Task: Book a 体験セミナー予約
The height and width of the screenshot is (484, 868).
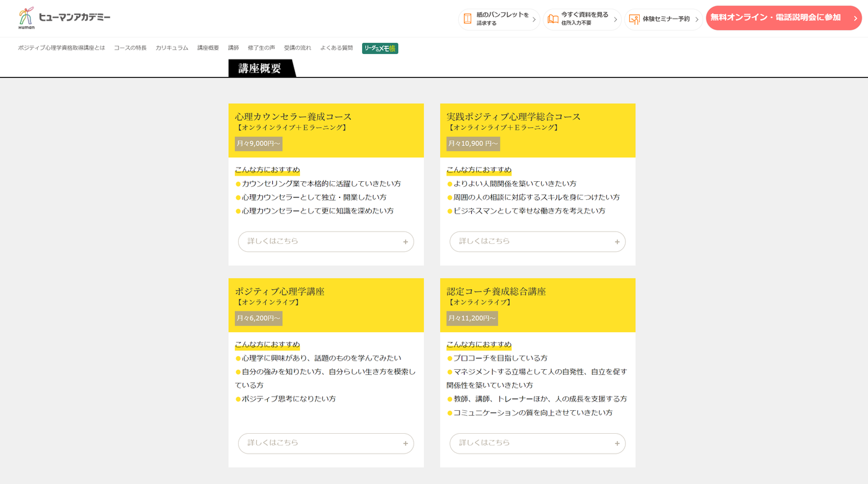Action: click(663, 19)
